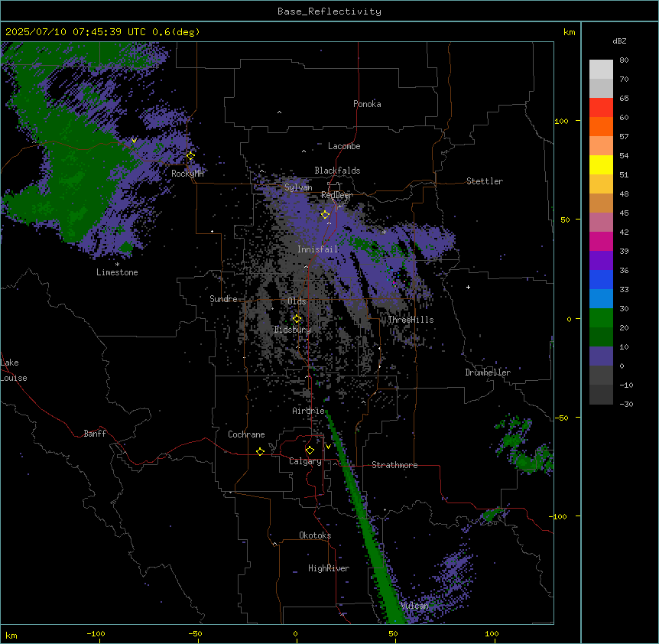The height and width of the screenshot is (644, 659).
Task: Click the yellow diamond marker above Calgary label
Action: (310, 450)
